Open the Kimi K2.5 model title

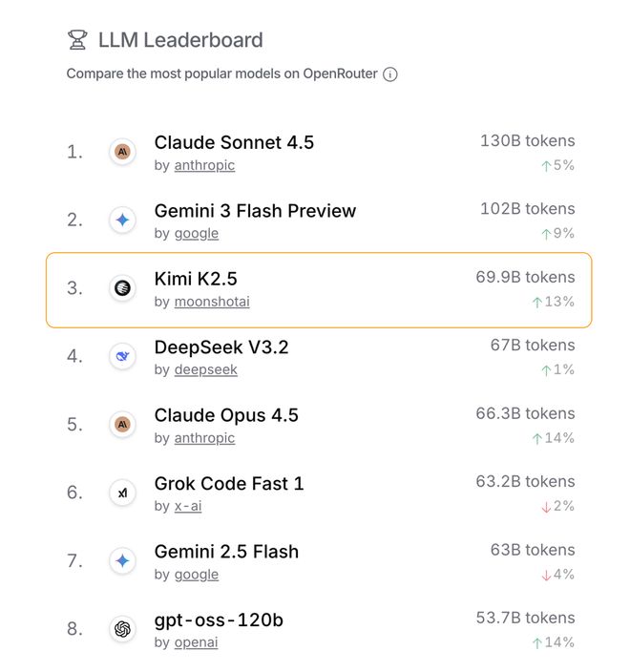(196, 279)
